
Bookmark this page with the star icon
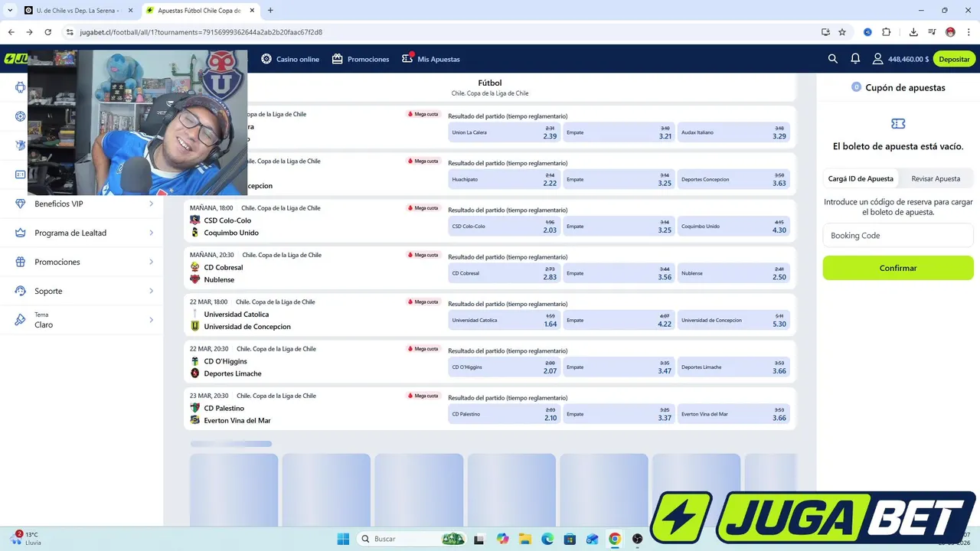pyautogui.click(x=842, y=32)
